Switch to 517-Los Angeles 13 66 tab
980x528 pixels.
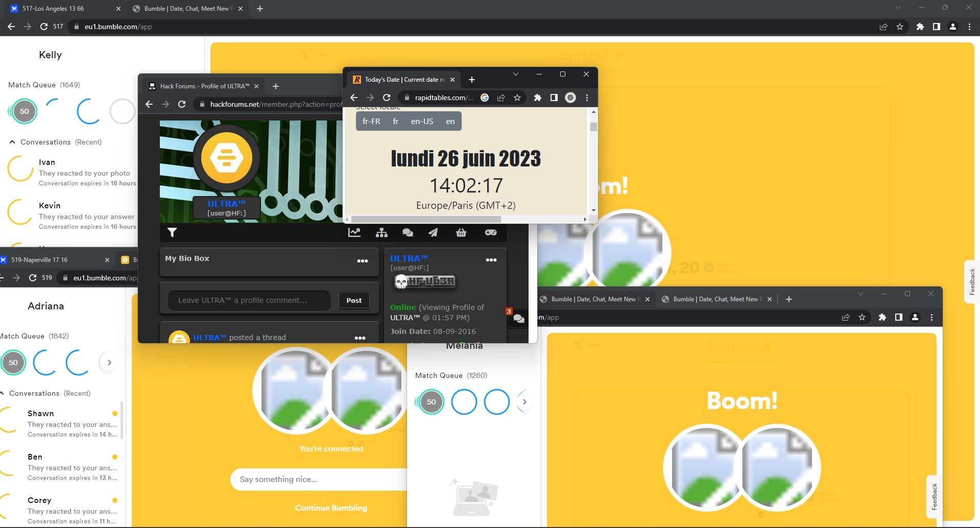[65, 9]
